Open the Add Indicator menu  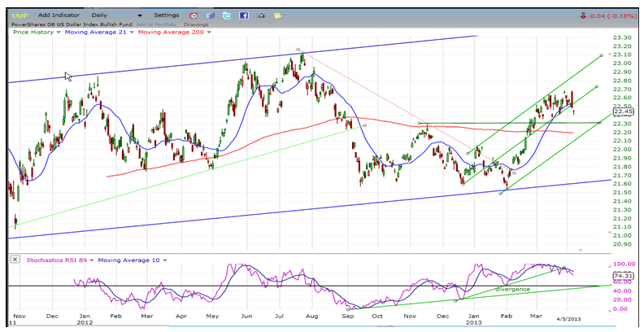click(58, 15)
